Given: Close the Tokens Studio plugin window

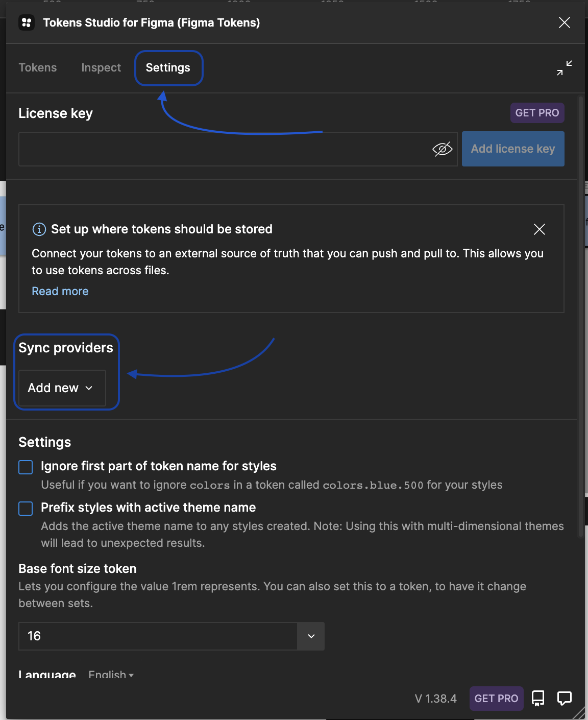Looking at the screenshot, I should pyautogui.click(x=565, y=22).
